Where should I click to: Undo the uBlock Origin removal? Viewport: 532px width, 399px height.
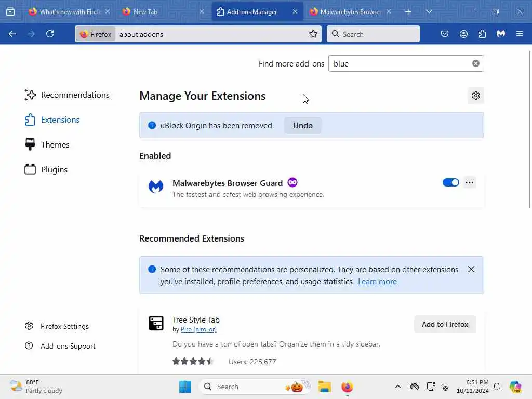pyautogui.click(x=303, y=126)
